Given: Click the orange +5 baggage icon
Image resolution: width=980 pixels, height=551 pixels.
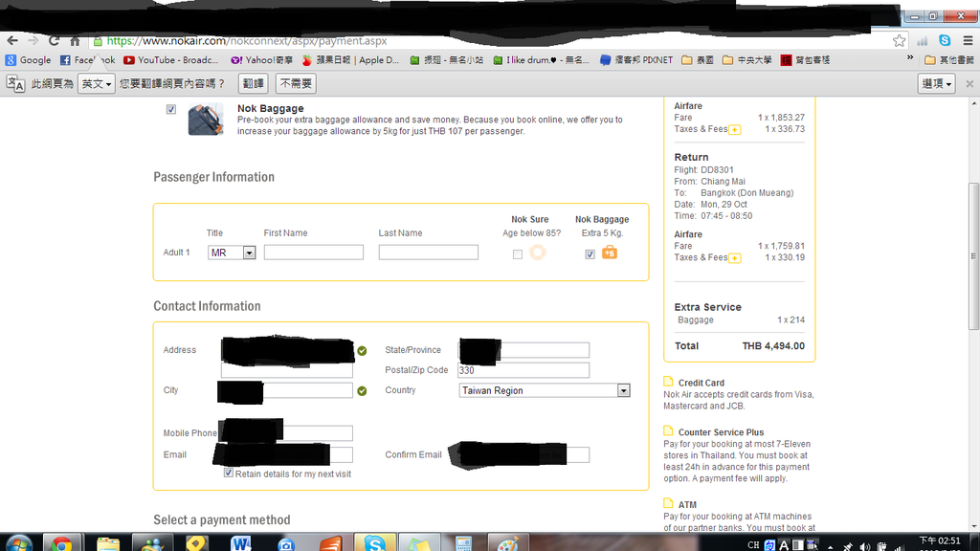Looking at the screenshot, I should pyautogui.click(x=610, y=253).
